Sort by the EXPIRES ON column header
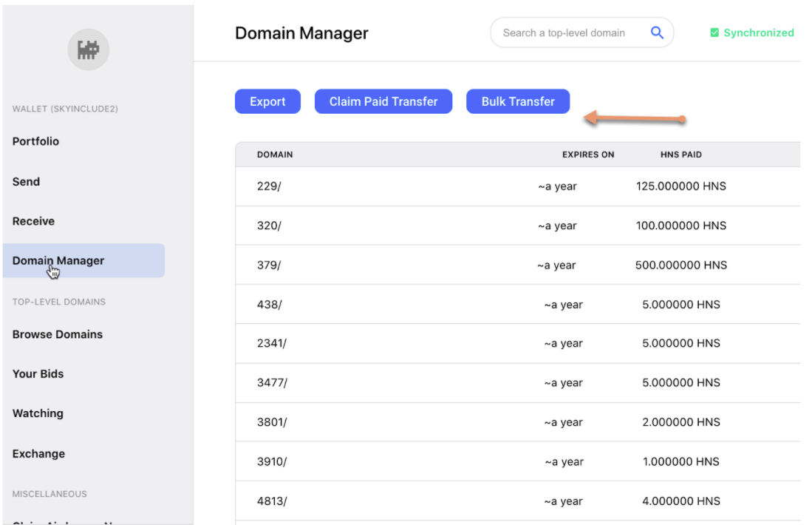Viewport: 812px width, 525px height. pos(588,155)
